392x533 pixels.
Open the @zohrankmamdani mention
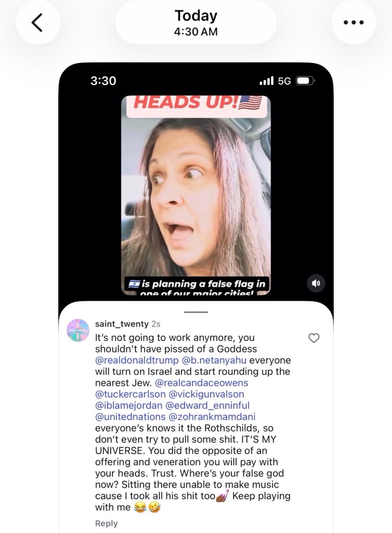(x=212, y=416)
